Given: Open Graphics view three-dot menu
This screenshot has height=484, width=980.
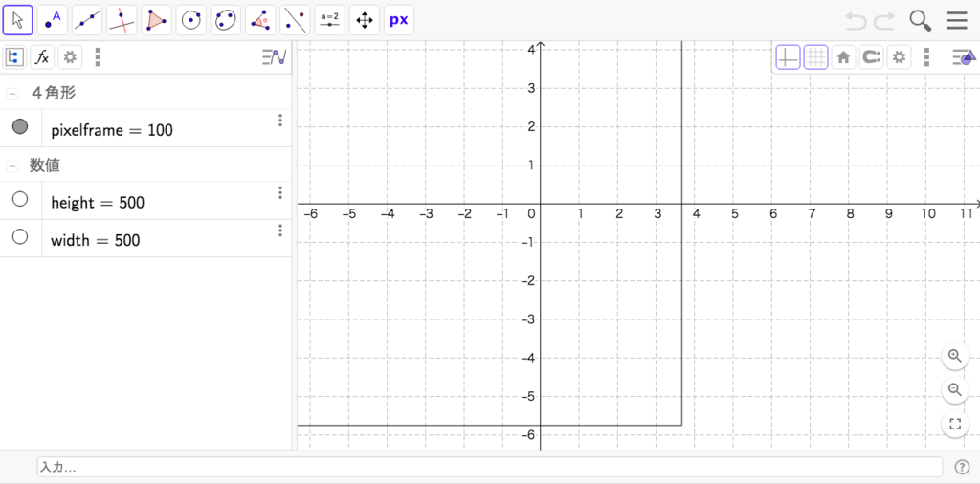Looking at the screenshot, I should [926, 57].
